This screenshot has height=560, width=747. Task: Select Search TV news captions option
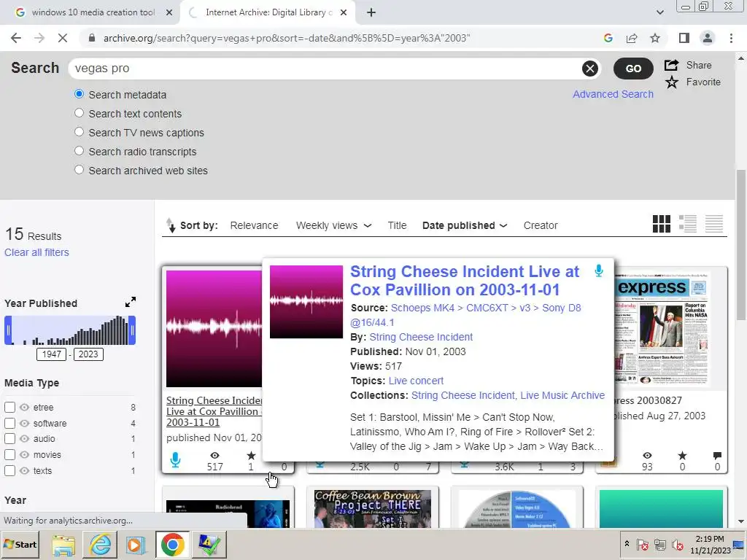click(x=79, y=133)
